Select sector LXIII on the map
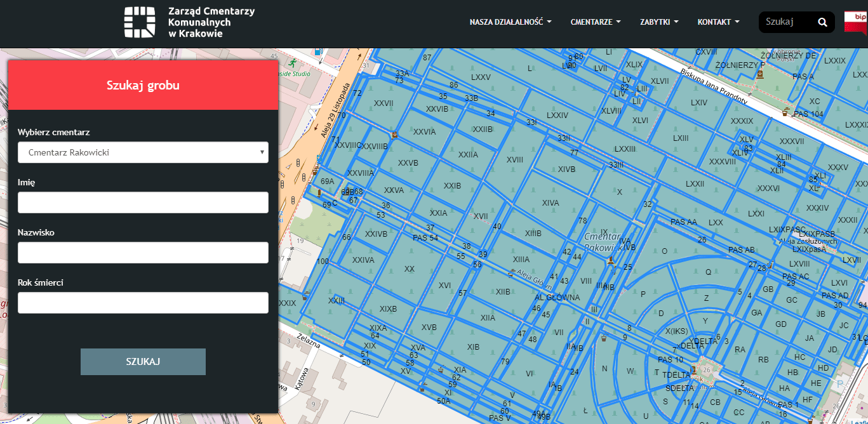 [681, 138]
